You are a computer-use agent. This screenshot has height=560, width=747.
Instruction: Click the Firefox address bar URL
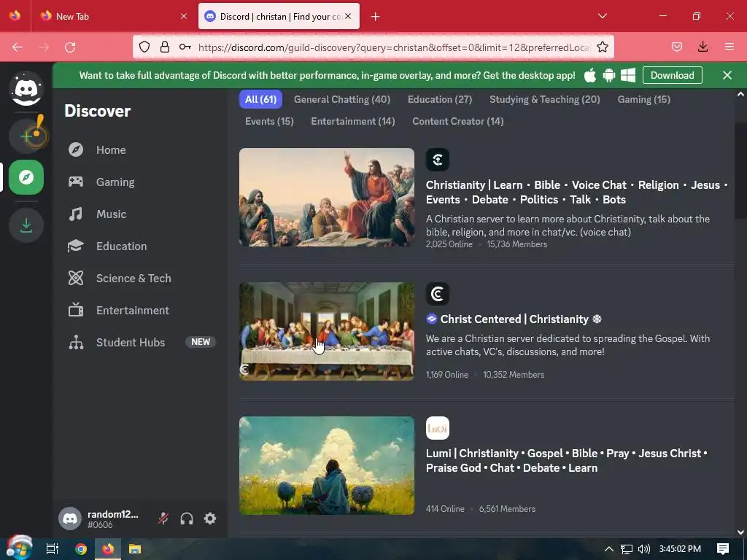394,47
